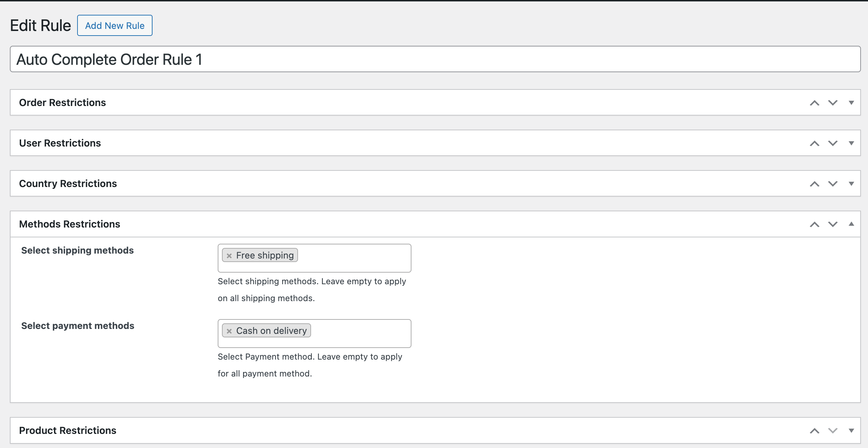The width and height of the screenshot is (868, 448).
Task: Remove the Free shipping tag
Action: click(229, 255)
